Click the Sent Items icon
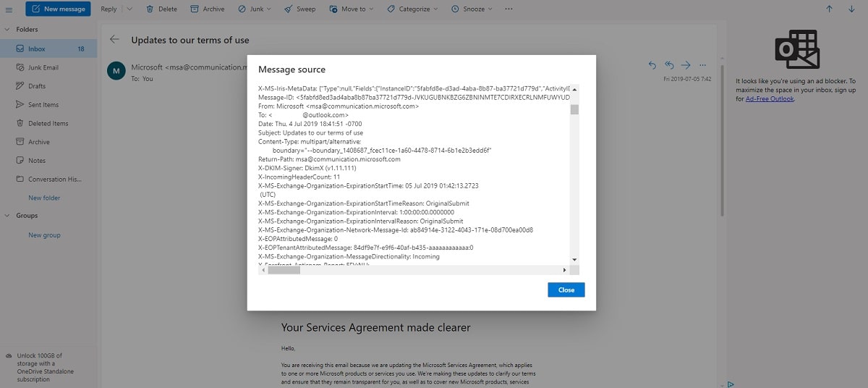The width and height of the screenshot is (868, 388). (x=21, y=105)
